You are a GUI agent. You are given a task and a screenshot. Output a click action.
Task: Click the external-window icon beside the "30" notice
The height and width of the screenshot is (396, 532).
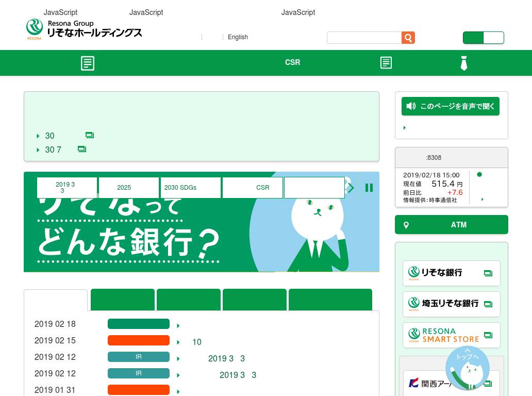(x=90, y=135)
